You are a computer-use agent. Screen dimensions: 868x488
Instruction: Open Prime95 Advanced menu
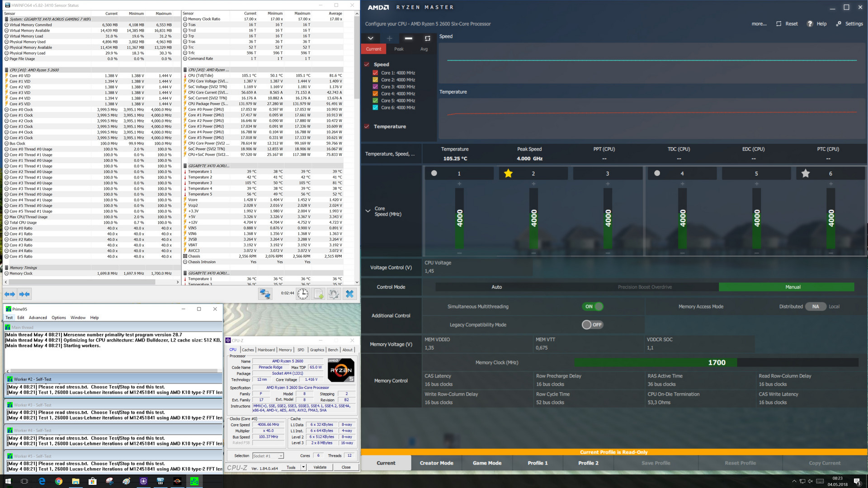[x=38, y=318]
